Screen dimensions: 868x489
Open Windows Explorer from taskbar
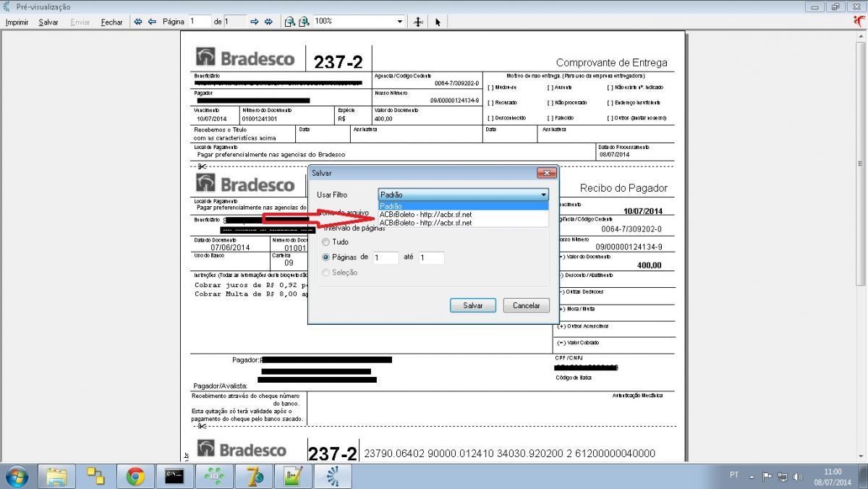tap(56, 475)
